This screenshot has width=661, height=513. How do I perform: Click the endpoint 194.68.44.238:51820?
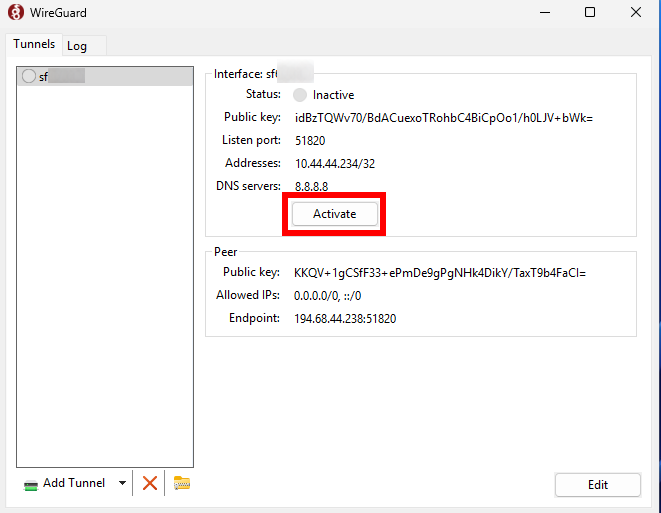tap(345, 319)
